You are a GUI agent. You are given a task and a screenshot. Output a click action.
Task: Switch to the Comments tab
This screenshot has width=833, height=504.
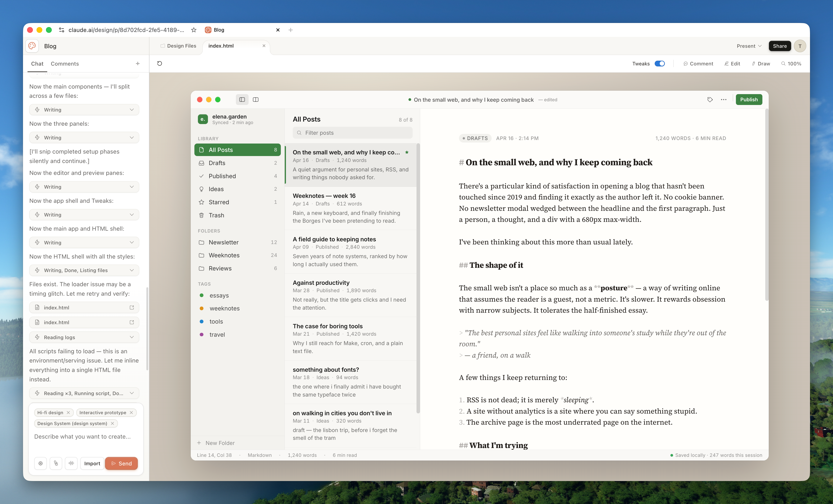click(65, 64)
